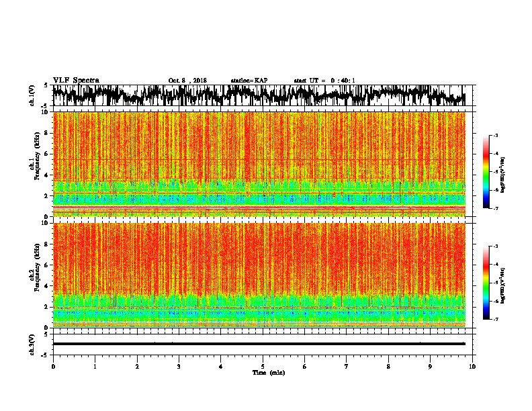
Task: Click the ch.1(V) axis label at top
Action: pyautogui.click(x=32, y=95)
